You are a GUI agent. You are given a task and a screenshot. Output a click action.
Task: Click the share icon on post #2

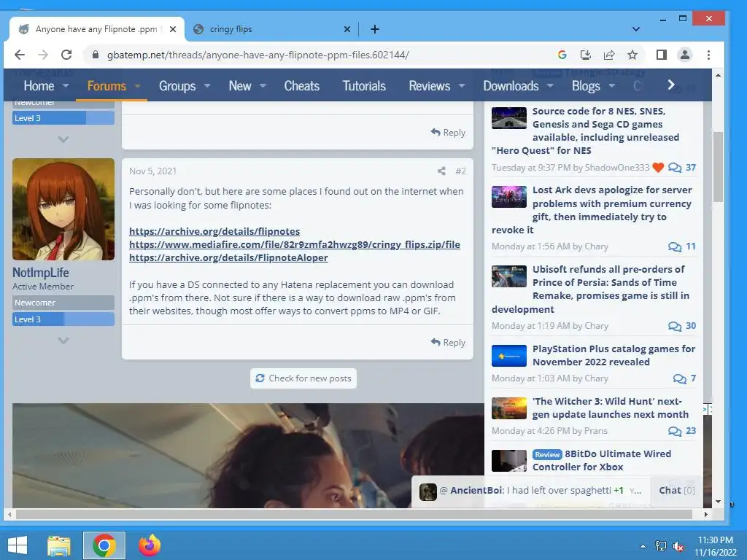pos(441,171)
